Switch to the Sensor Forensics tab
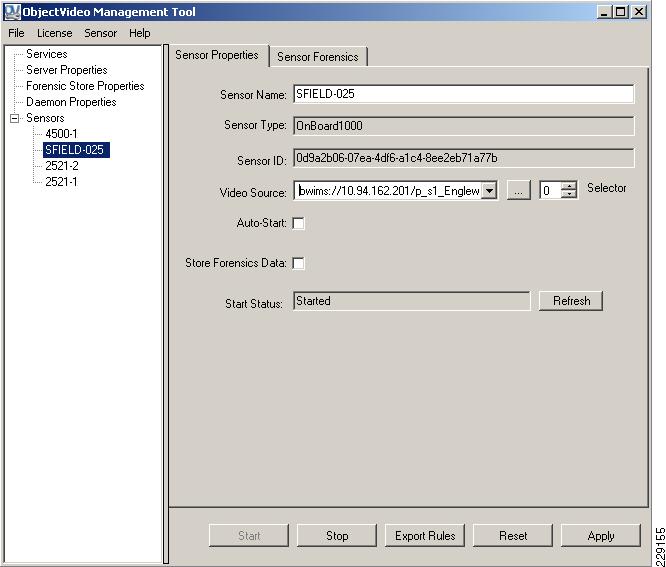The image size is (666, 567). [x=318, y=57]
